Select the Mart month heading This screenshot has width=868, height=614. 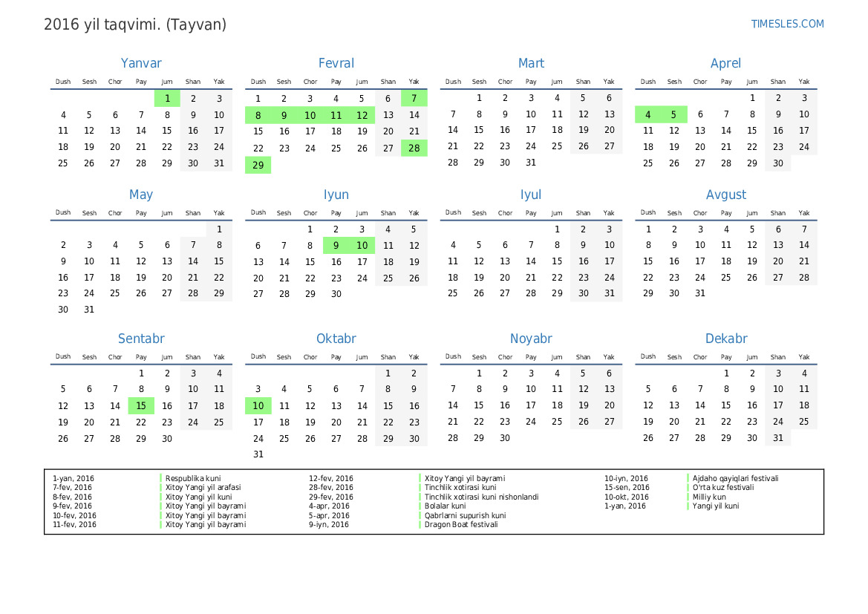531,63
